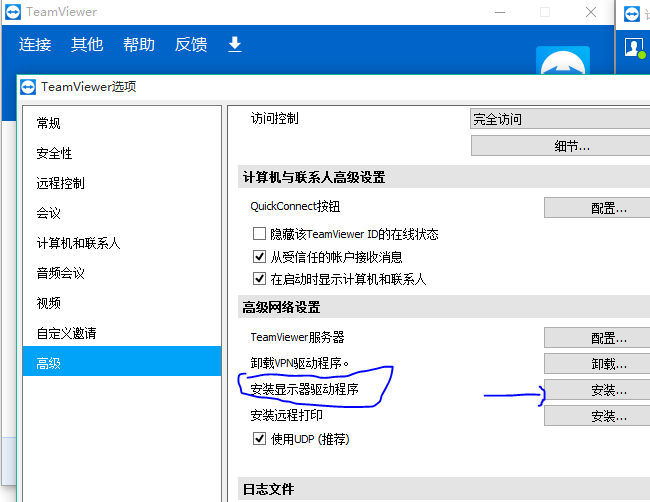This screenshot has height=502, width=650.
Task: Toggle the 使用UDP (推荐) checkbox
Action: (260, 439)
